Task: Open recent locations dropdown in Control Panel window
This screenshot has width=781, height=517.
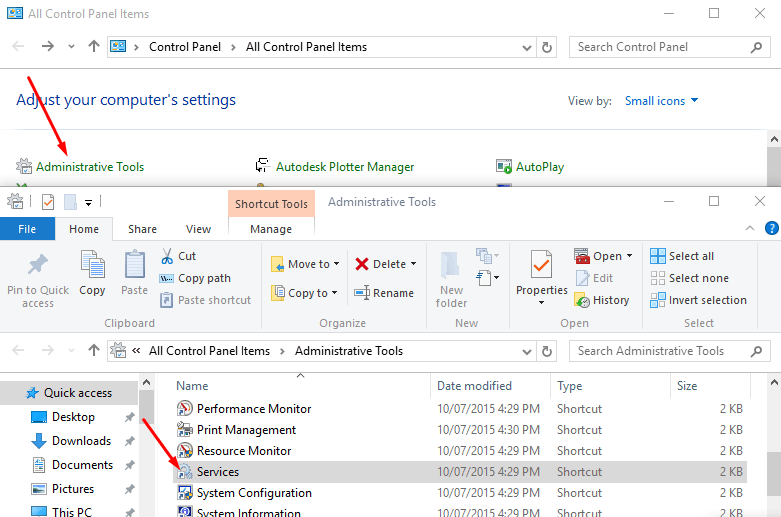Action: point(71,47)
